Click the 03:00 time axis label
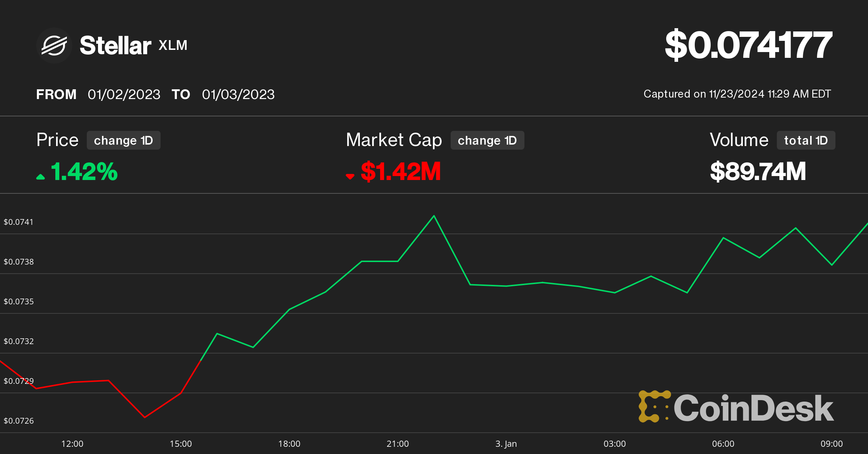Screen dimensions: 868x454 pos(615,444)
